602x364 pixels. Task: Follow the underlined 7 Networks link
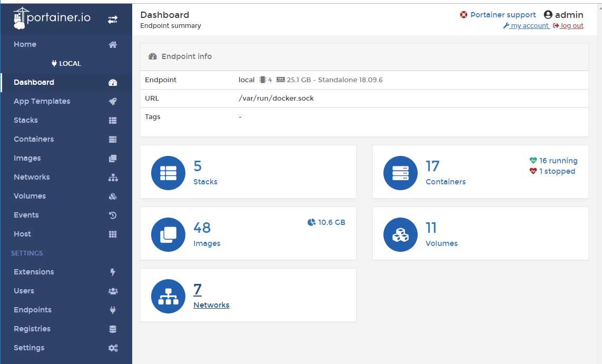click(x=211, y=296)
